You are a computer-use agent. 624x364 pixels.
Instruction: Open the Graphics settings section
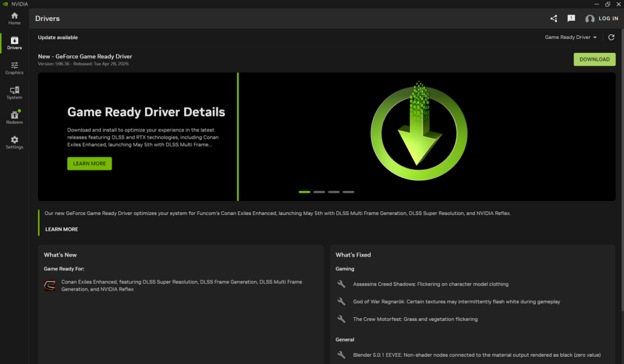[x=14, y=67]
